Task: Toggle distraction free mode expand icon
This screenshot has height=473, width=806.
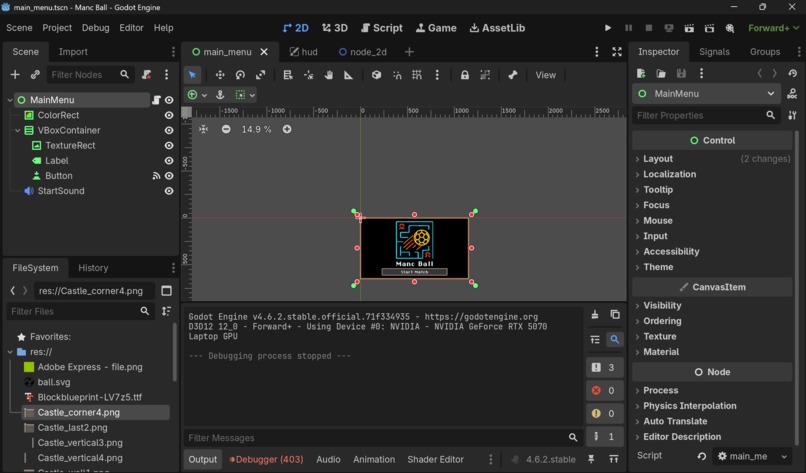Action: (617, 52)
